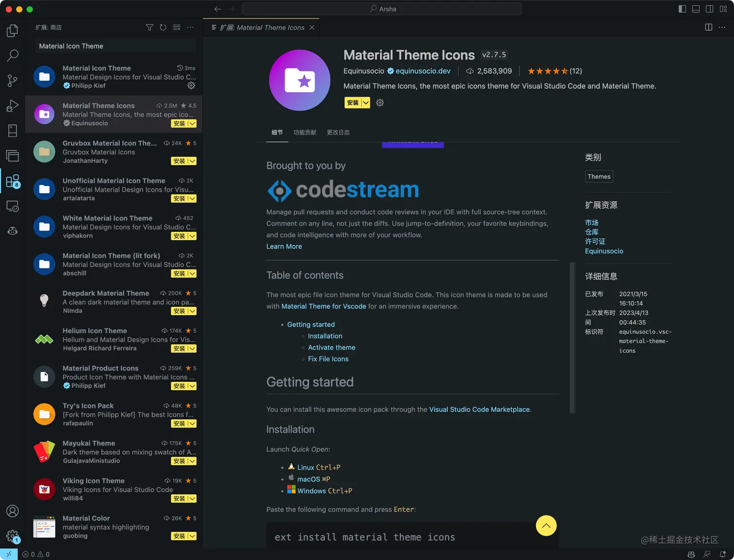Open the Accounts icon in activity bar
This screenshot has height=560, width=734.
pyautogui.click(x=13, y=511)
